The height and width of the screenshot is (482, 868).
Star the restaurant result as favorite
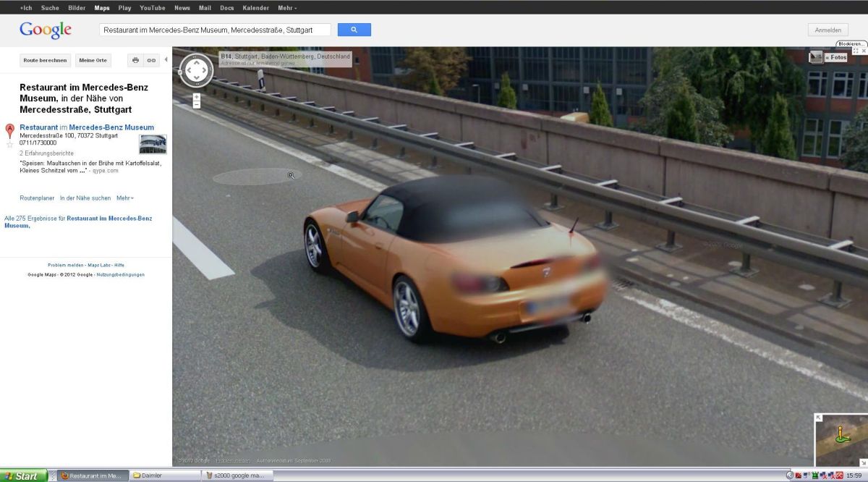pyautogui.click(x=9, y=145)
